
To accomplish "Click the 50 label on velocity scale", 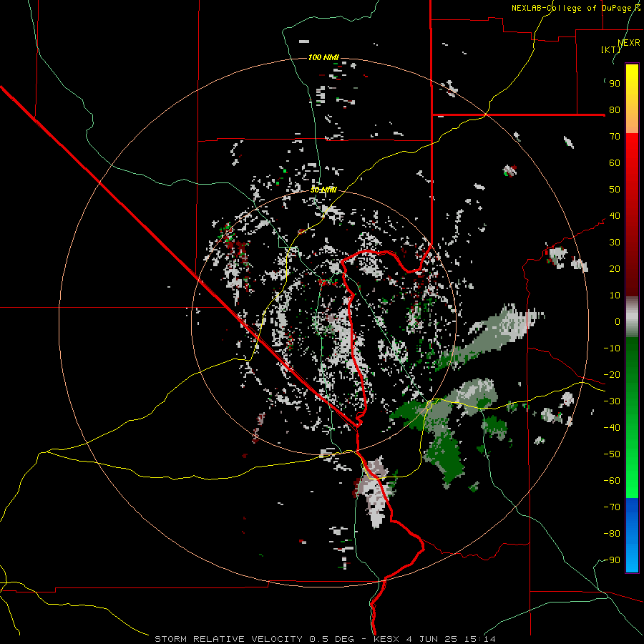I will click(x=615, y=190).
